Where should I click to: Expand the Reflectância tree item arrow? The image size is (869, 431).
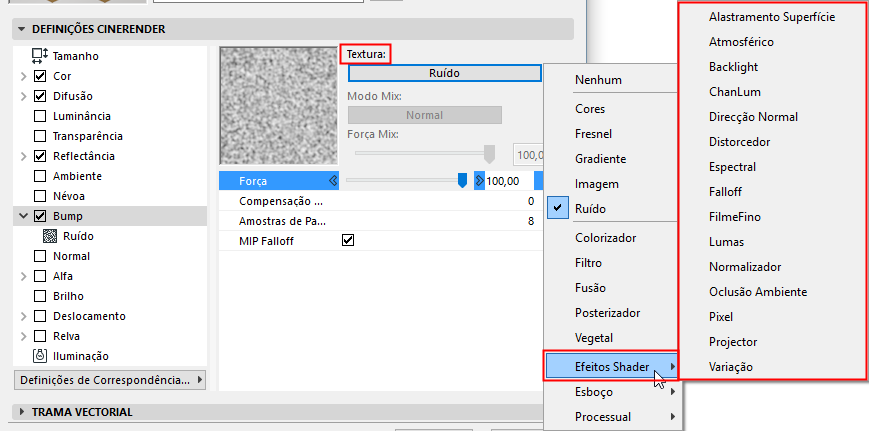(x=23, y=156)
